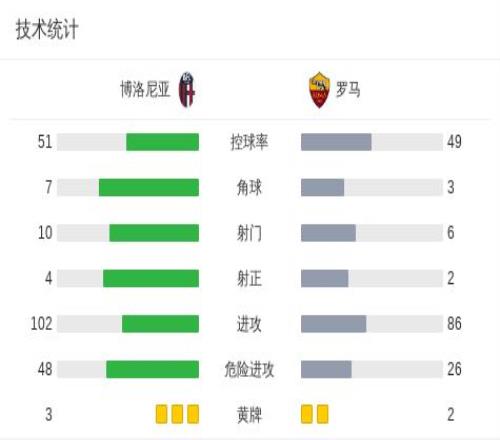500x440 pixels.
Task: Click the 黄牌 yellow card label
Action: pos(249,415)
